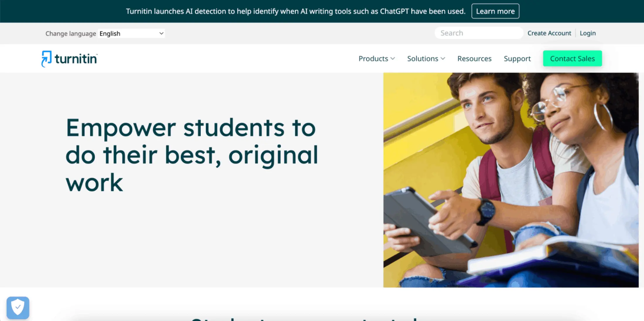Click the Products chevron arrow
Viewport: 644px width, 321px height.
click(393, 59)
